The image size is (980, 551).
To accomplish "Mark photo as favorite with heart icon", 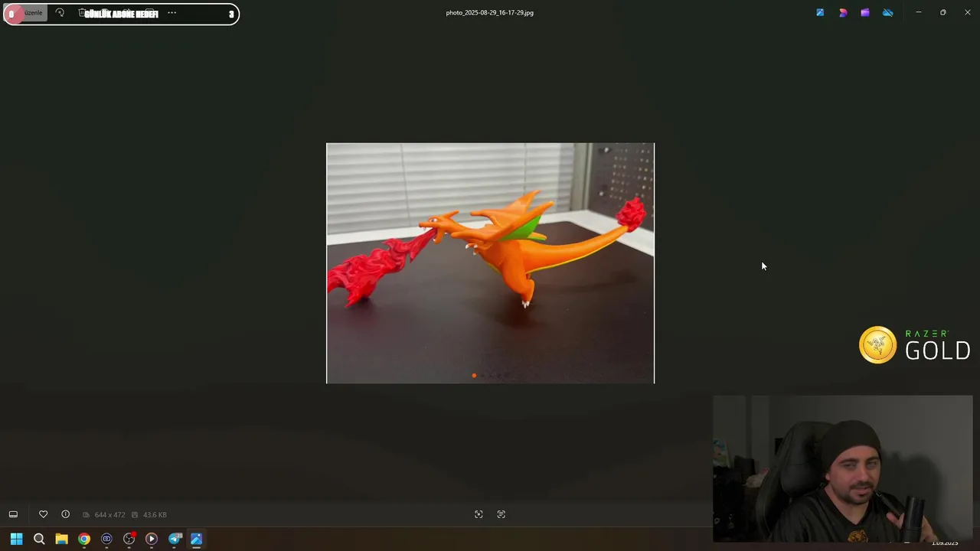I will [x=43, y=514].
